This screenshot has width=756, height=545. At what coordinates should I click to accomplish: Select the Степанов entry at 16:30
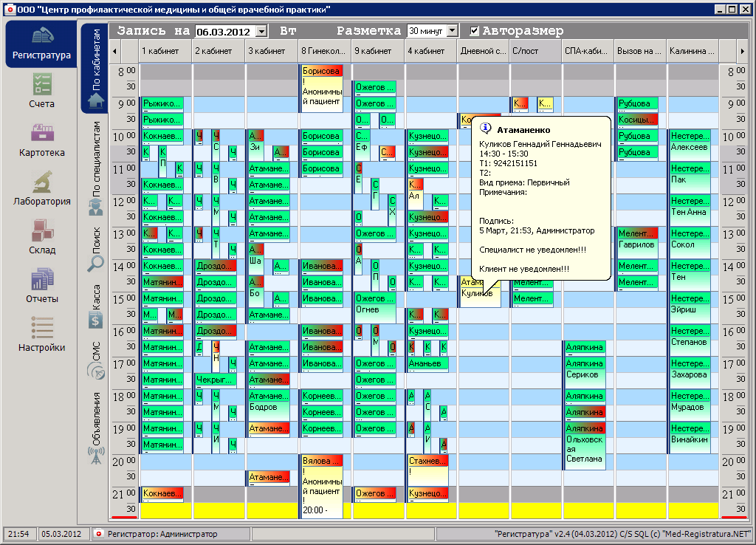pyautogui.click(x=689, y=342)
